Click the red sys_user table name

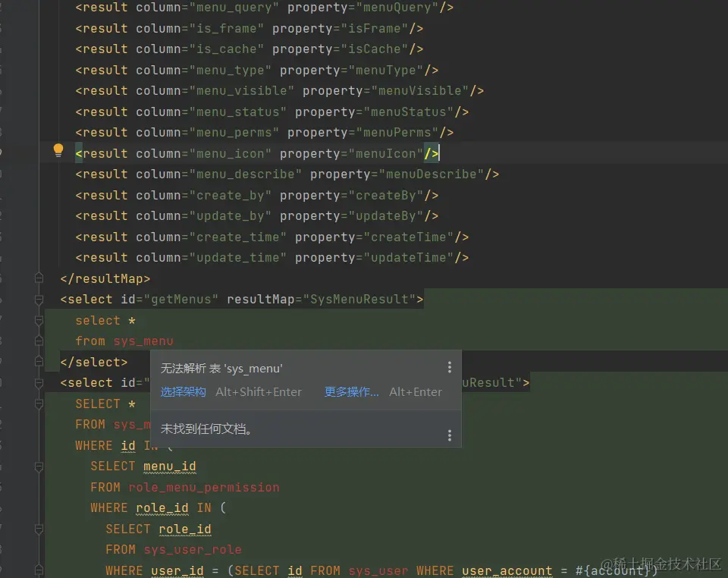click(x=378, y=570)
